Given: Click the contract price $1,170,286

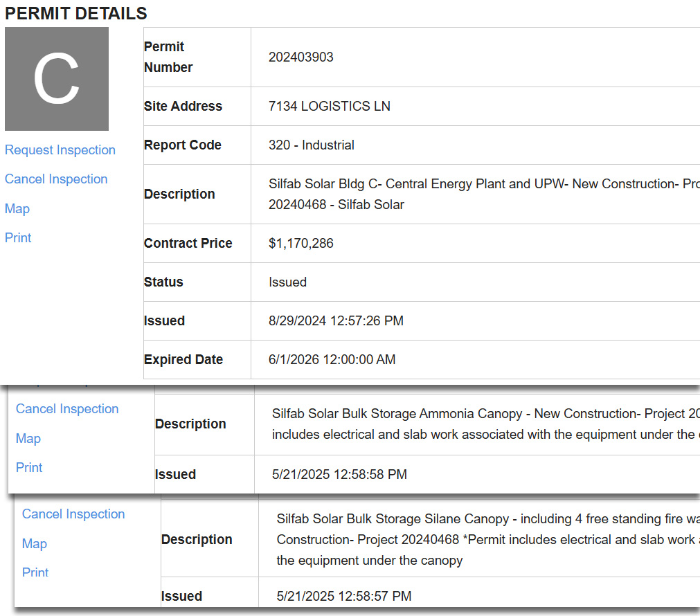Looking at the screenshot, I should pyautogui.click(x=300, y=244).
